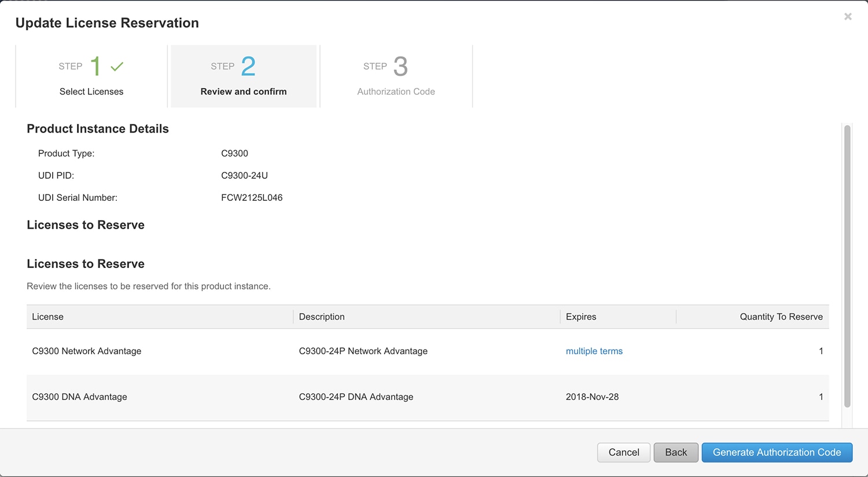868x477 pixels.
Task: Click the Back button
Action: coord(676,452)
